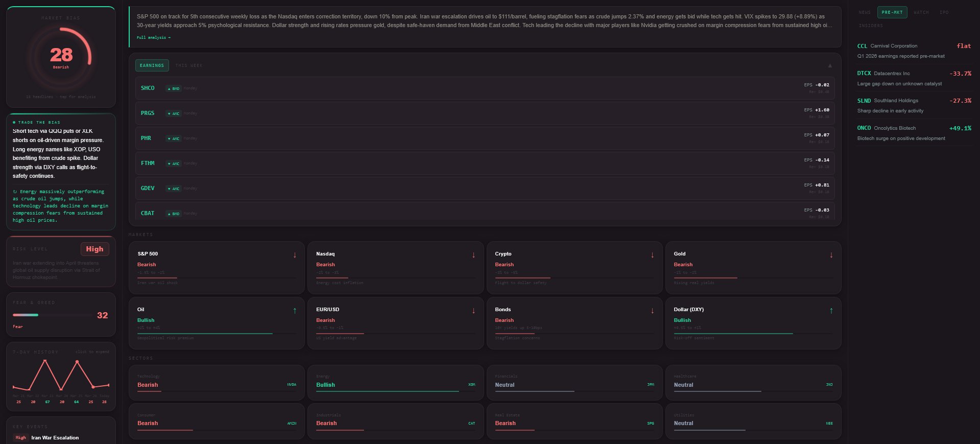The width and height of the screenshot is (980, 444).
Task: Collapse the Earnings panel with the triangle
Action: coord(830,65)
